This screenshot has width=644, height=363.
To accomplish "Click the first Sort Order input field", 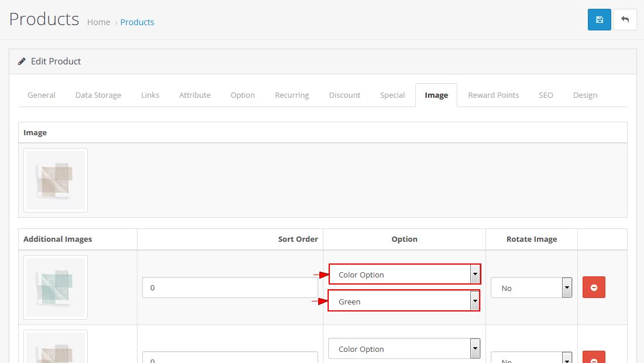I will pyautogui.click(x=230, y=287).
